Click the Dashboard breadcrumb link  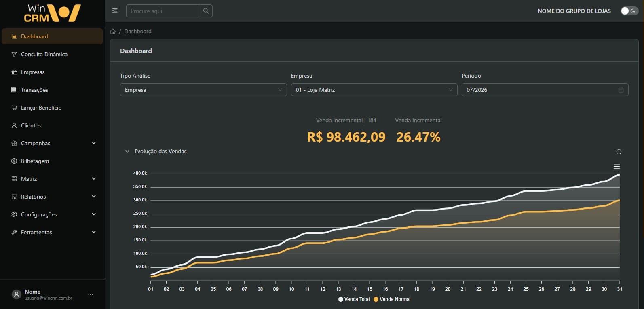(138, 31)
